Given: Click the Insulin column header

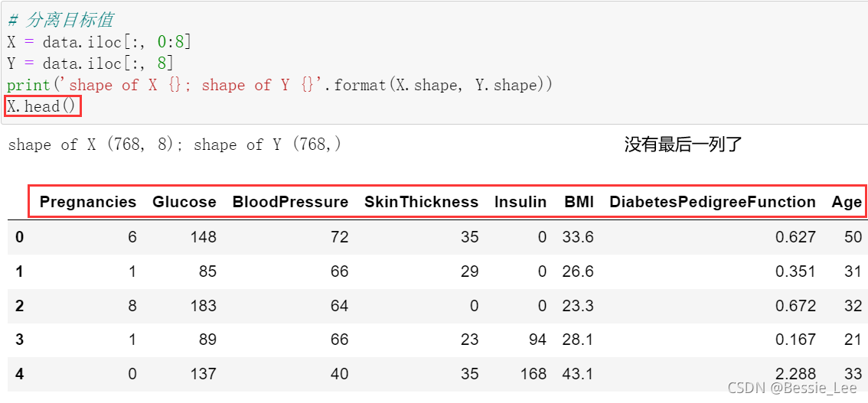Looking at the screenshot, I should tap(520, 202).
